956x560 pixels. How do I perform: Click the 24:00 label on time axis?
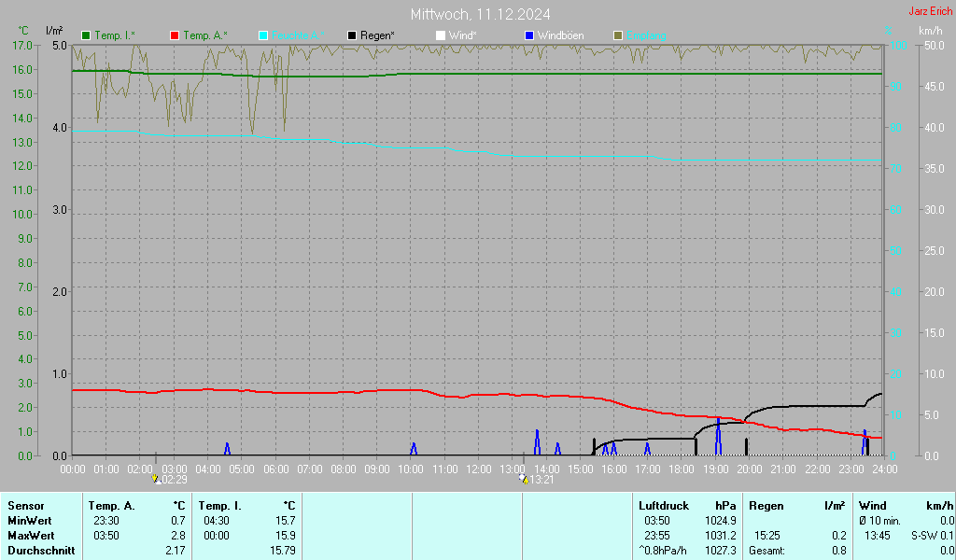click(x=884, y=469)
